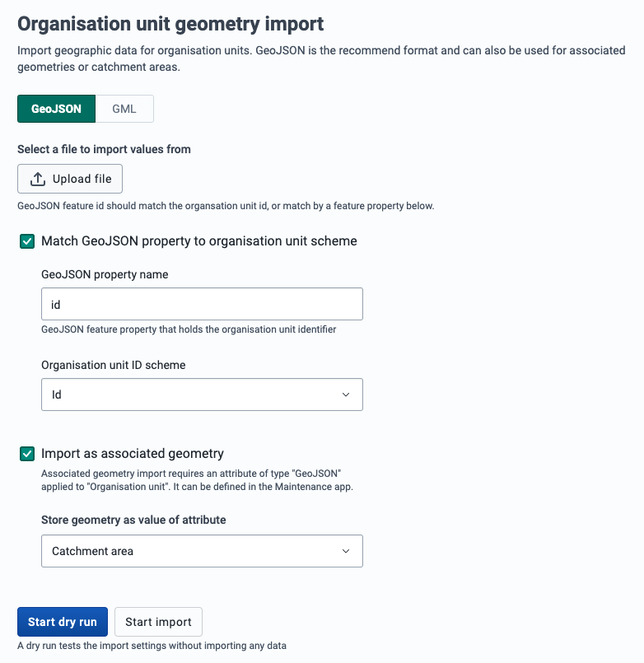Click the "Select a file to import values from" label
Screen dimensions: 644x663
(x=104, y=149)
